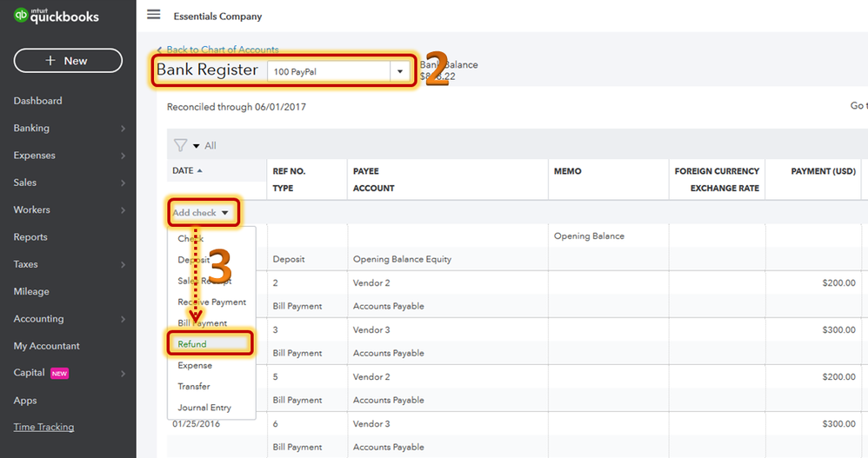Click the Vendor 3 row with ref 3
This screenshot has width=868, height=458.
point(371,330)
